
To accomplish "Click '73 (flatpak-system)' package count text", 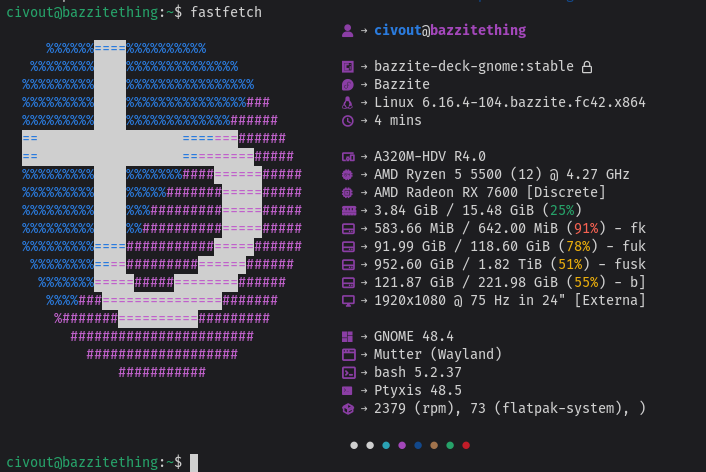I will (x=546, y=408).
